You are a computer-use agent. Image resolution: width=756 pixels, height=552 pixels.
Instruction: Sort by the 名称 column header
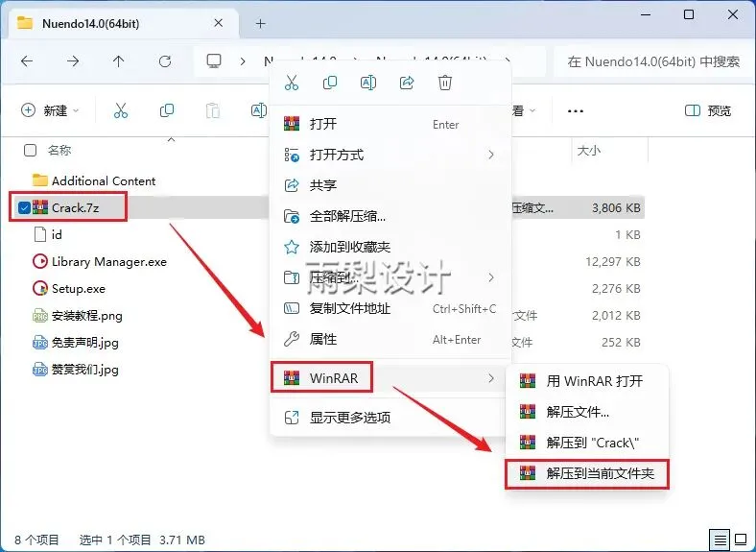click(x=59, y=151)
